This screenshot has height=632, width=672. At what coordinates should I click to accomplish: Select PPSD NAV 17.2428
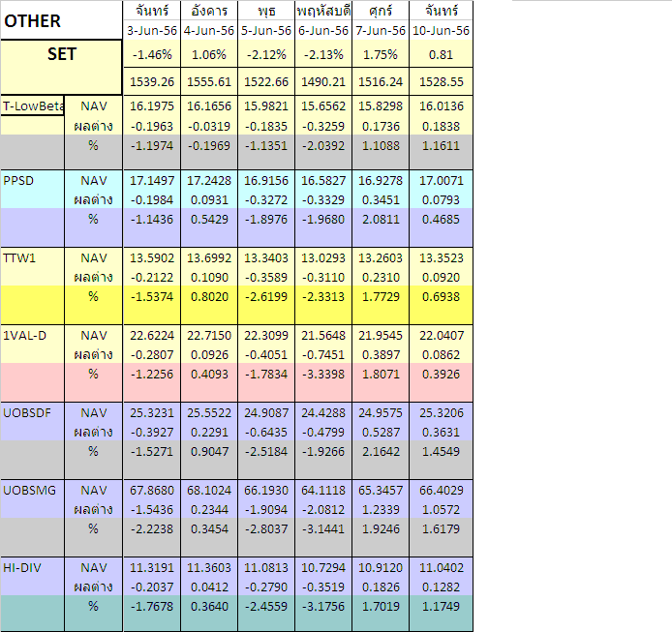tap(209, 180)
